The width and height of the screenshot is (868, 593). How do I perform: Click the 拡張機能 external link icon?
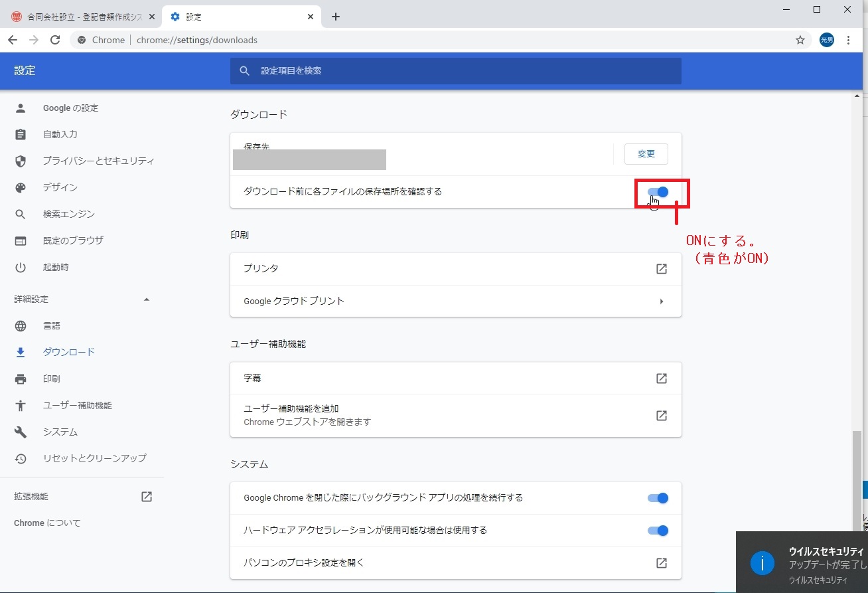[x=147, y=497]
